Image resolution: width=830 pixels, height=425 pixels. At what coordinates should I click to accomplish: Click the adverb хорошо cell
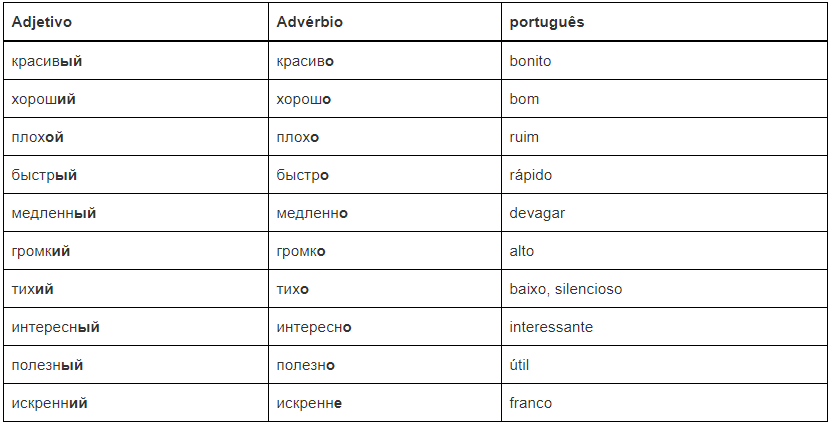coord(304,99)
